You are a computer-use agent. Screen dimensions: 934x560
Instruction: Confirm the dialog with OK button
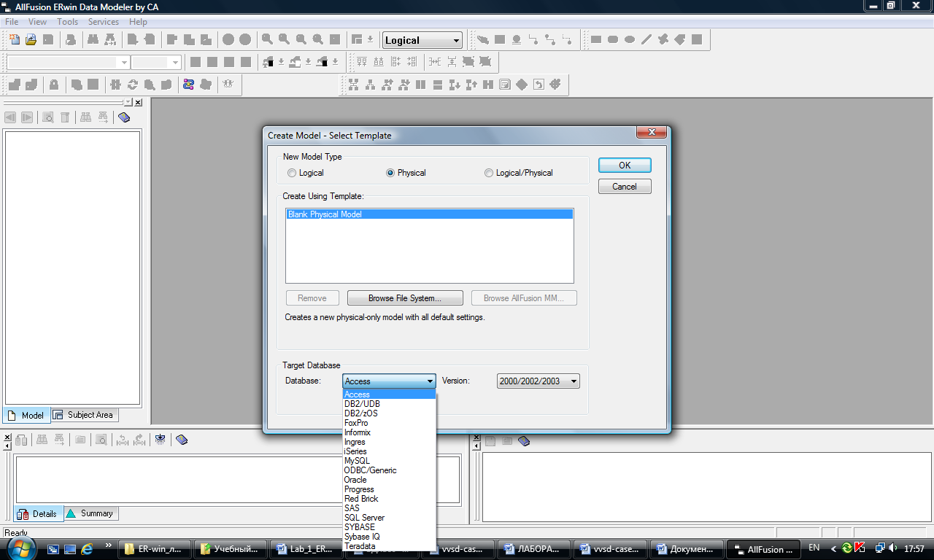pyautogui.click(x=625, y=166)
